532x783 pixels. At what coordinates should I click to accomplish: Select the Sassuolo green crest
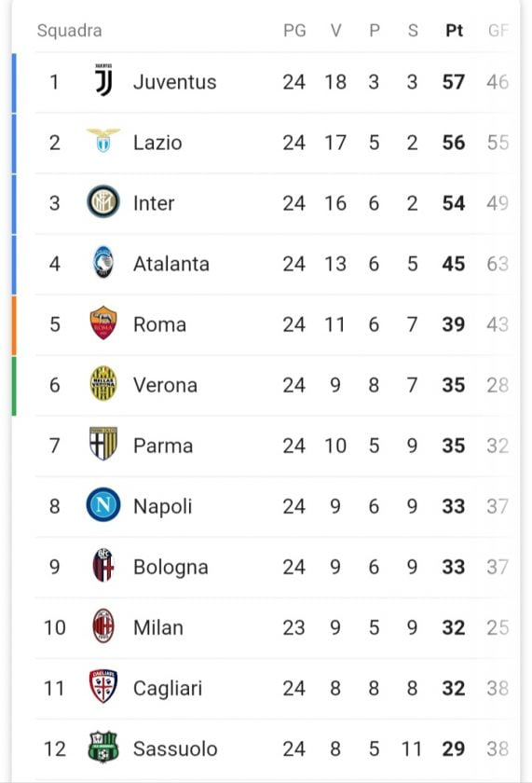103,747
